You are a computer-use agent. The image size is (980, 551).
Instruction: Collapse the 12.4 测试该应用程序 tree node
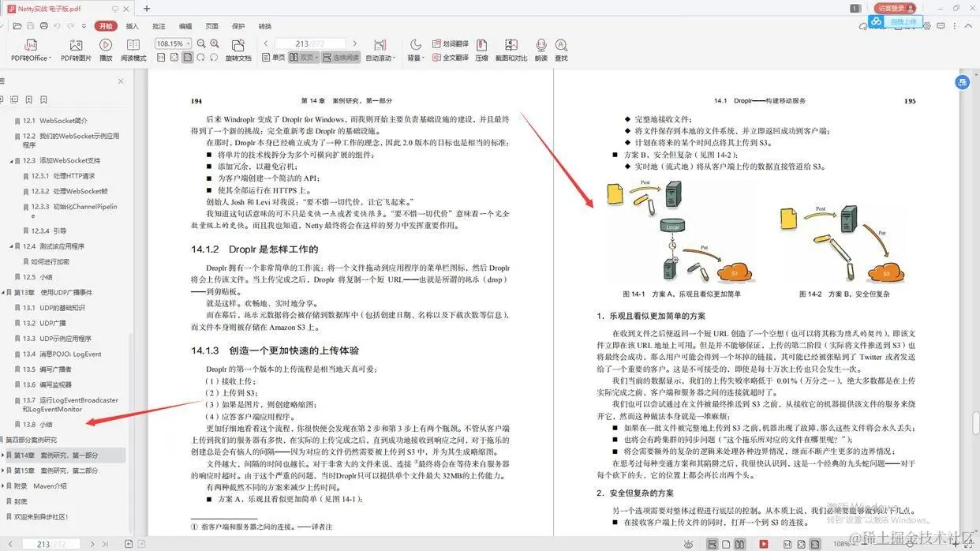click(x=12, y=246)
